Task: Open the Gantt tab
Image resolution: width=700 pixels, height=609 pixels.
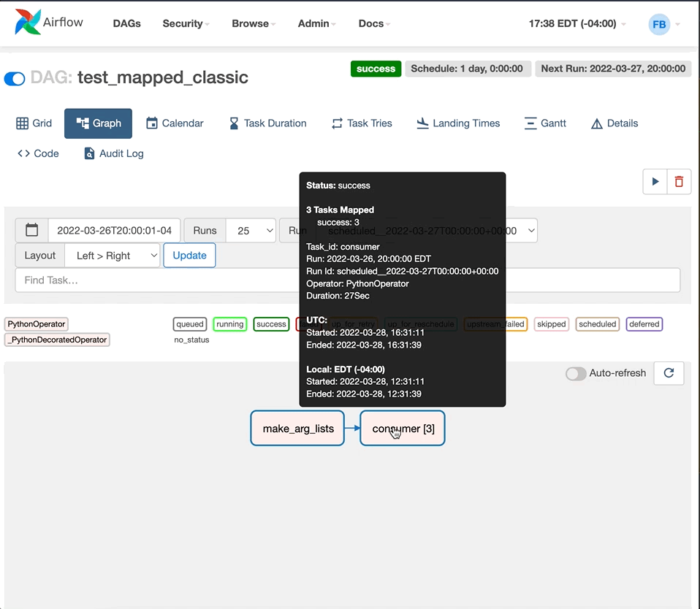Action: pos(545,123)
